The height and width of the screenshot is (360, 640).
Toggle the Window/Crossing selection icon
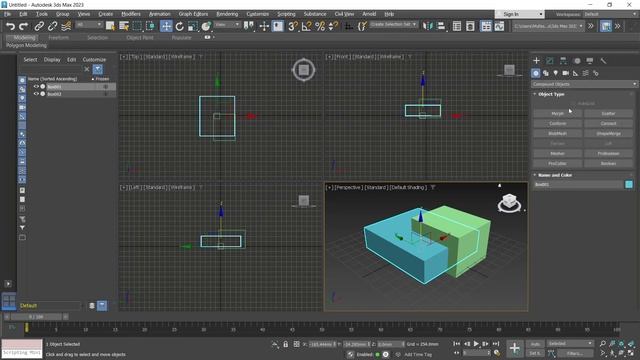pos(151,26)
